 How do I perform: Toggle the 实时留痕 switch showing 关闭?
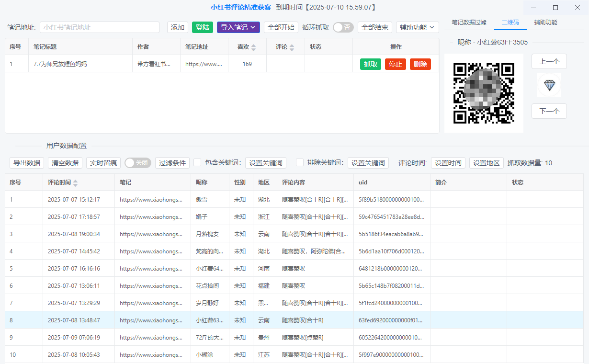[x=138, y=163]
